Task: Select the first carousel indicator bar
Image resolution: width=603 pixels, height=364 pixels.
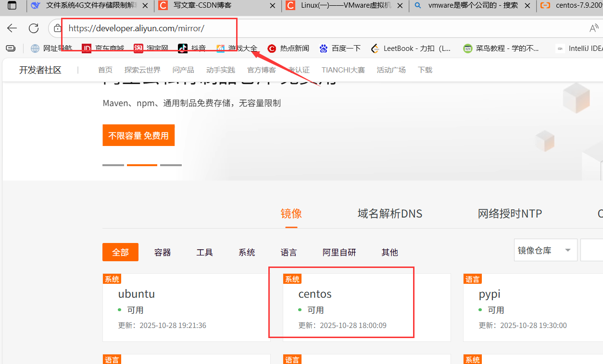Action: pos(113,165)
